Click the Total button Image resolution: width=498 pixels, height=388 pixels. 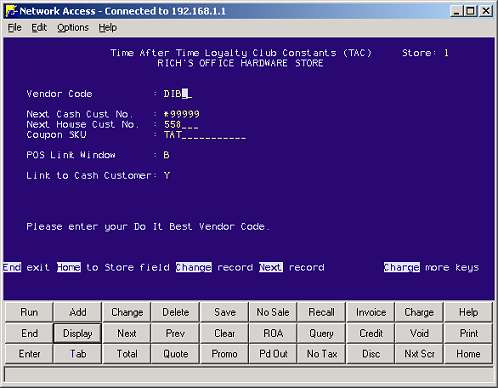click(127, 354)
